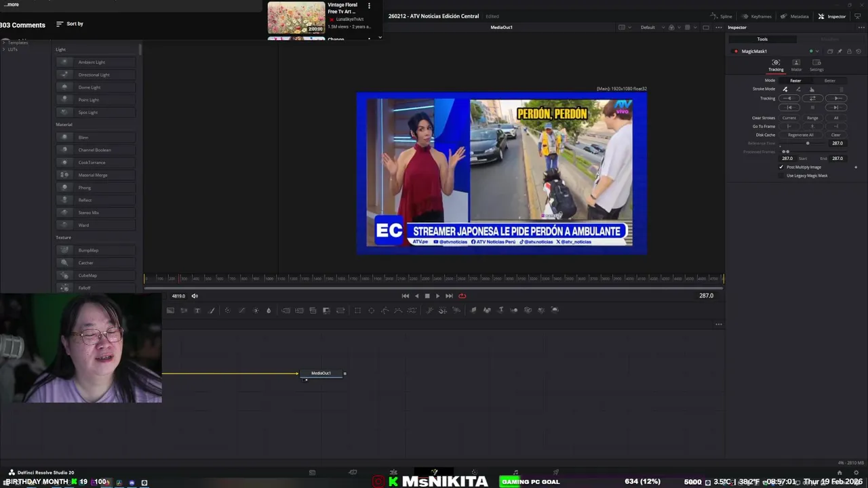The image size is (868, 488).
Task: Track backward button in Tracking row
Action: 789,98
